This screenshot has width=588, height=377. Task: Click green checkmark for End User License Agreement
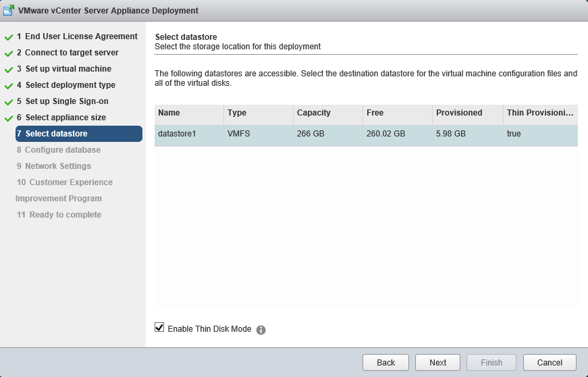tap(9, 37)
